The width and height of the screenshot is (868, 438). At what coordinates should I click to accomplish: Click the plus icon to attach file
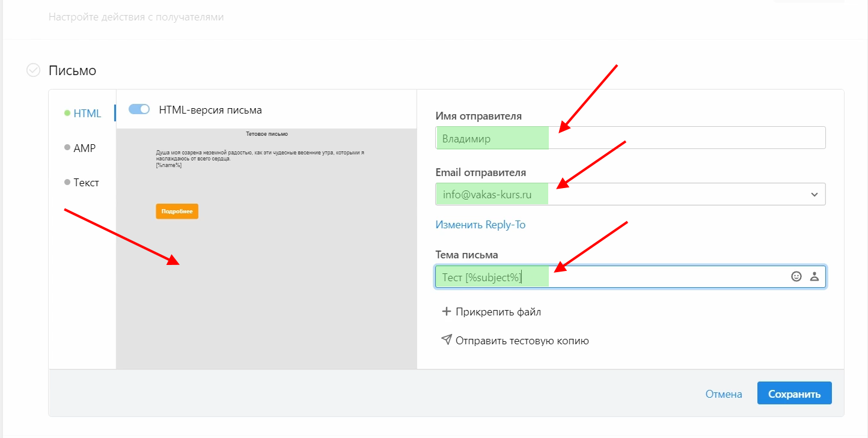[446, 312]
